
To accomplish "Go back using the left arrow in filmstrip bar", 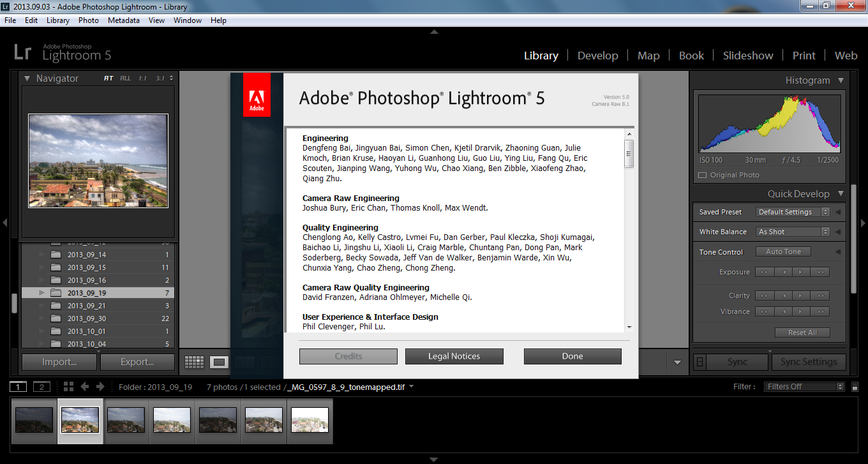I will click(84, 387).
